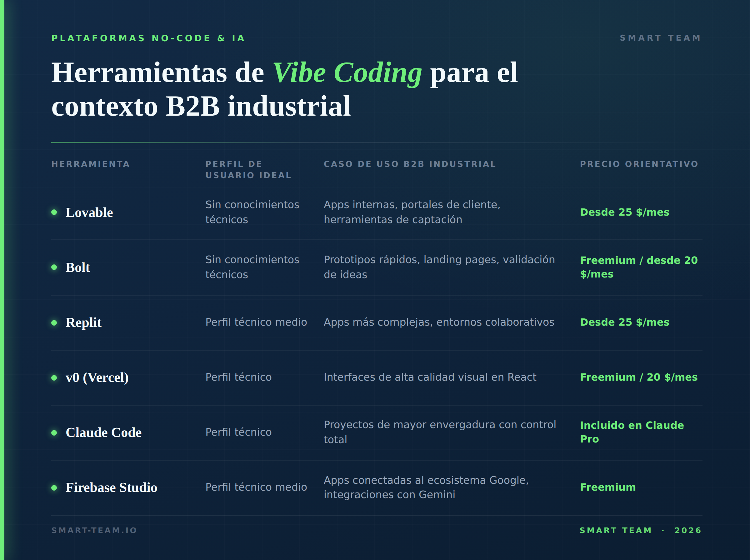Click 'Freemium / 20 $/mes' price for v0
The width and height of the screenshot is (750, 560).
click(x=639, y=377)
